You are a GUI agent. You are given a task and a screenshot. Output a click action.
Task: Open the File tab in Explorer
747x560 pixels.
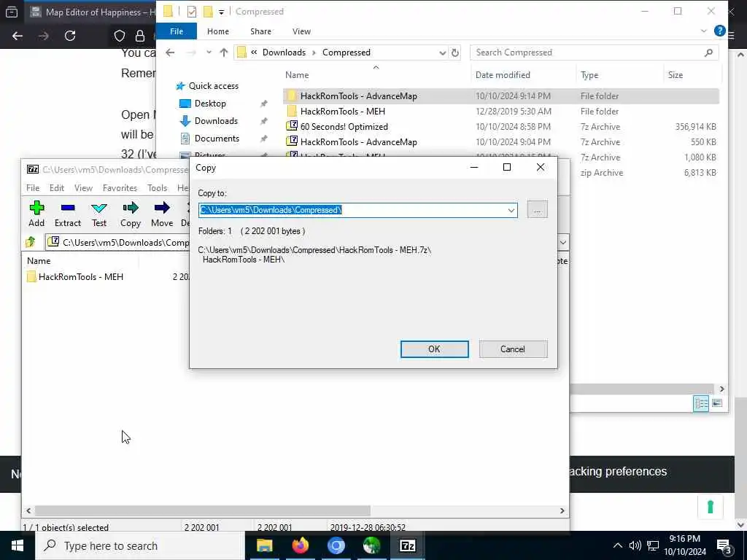coord(177,31)
